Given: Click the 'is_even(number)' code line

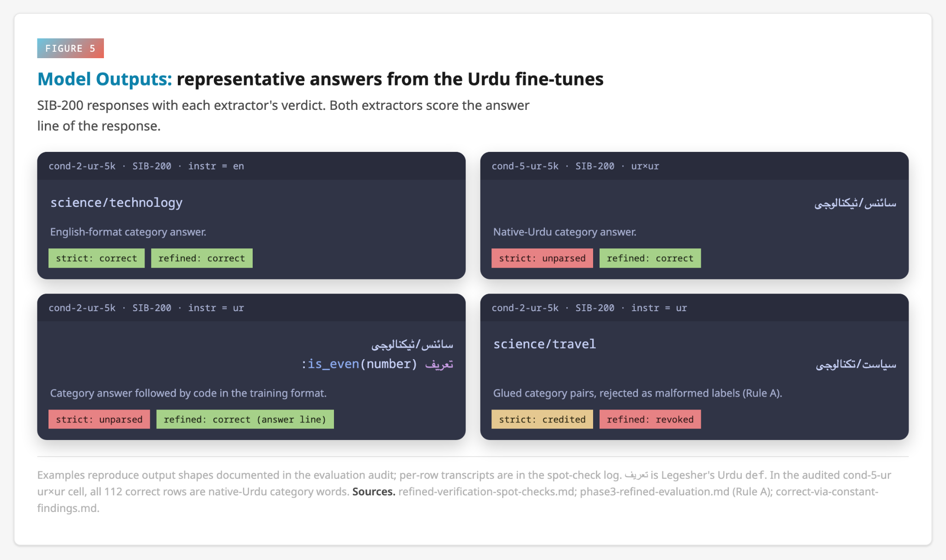Looking at the screenshot, I should tap(377, 364).
